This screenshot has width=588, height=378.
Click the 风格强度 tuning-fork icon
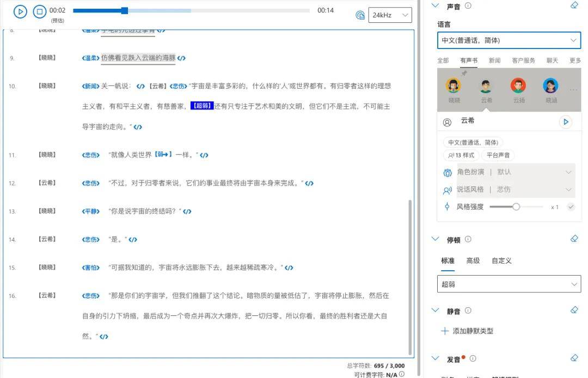(x=446, y=207)
